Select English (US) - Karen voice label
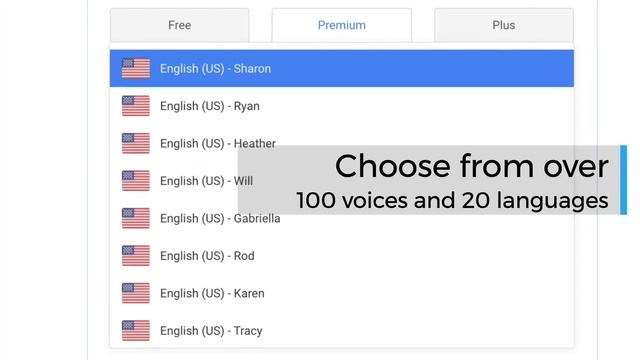 pos(212,293)
